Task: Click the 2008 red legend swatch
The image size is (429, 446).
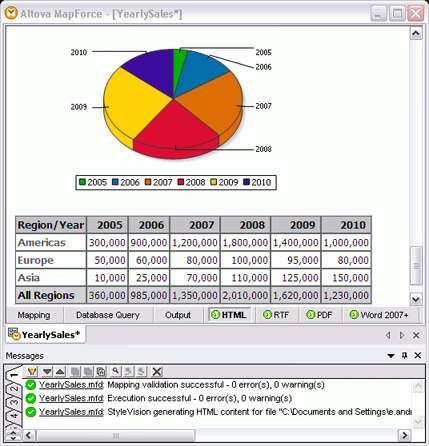Action: (181, 182)
